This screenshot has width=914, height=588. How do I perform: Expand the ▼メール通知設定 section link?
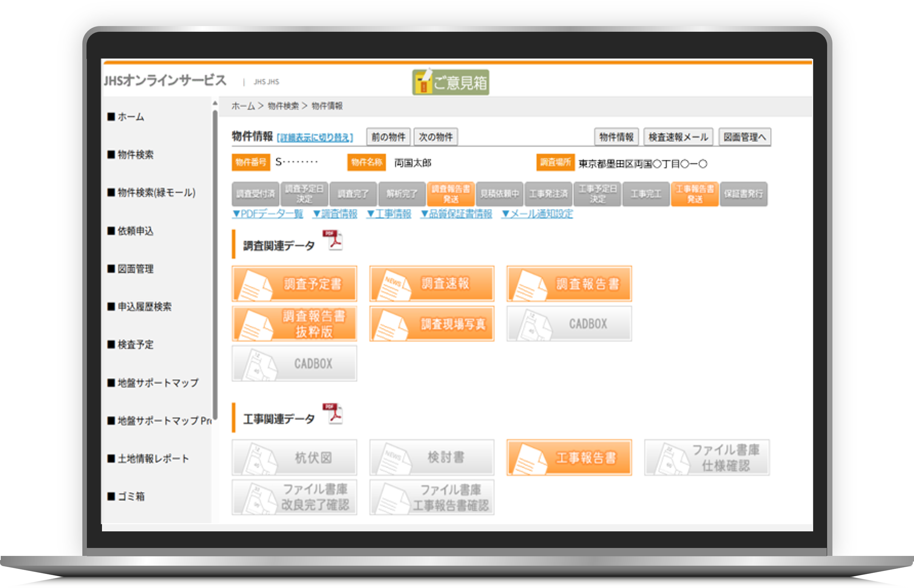(x=537, y=214)
